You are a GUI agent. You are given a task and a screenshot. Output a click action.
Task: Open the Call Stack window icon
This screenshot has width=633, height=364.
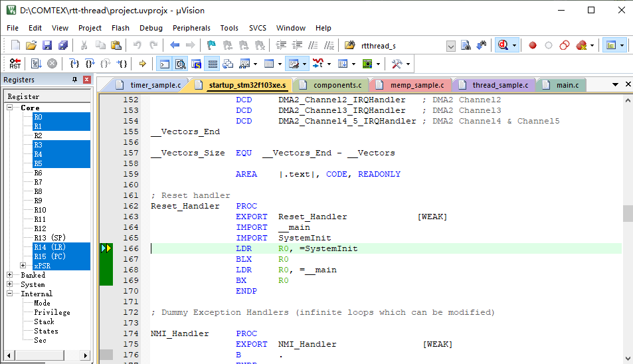click(x=228, y=64)
